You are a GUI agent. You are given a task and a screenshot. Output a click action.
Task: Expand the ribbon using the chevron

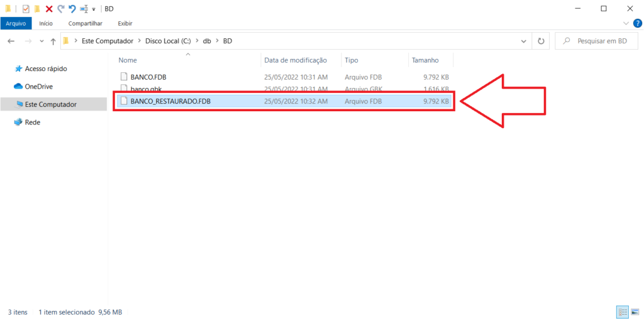click(626, 23)
